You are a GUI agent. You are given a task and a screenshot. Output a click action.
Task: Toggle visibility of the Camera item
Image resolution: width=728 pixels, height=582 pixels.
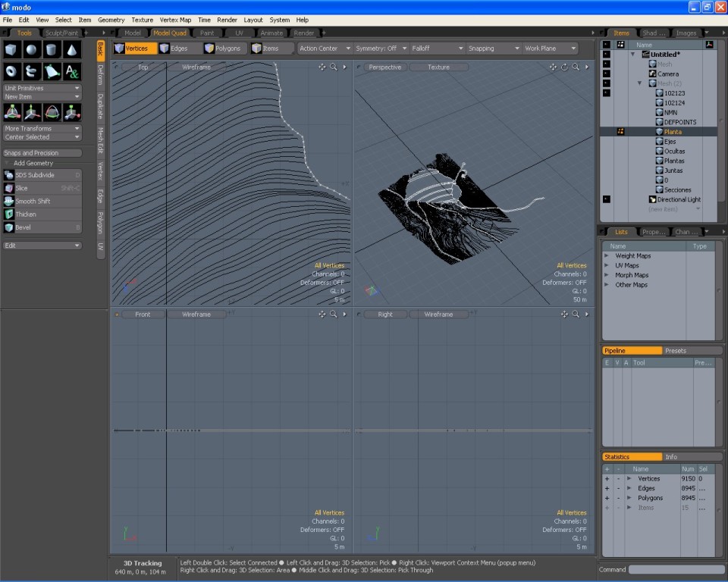tap(606, 74)
